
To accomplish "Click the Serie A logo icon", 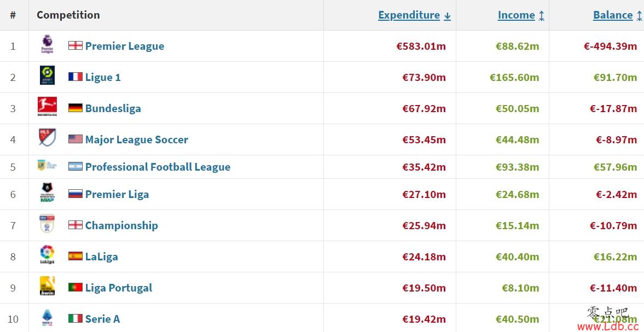I will 47,318.
